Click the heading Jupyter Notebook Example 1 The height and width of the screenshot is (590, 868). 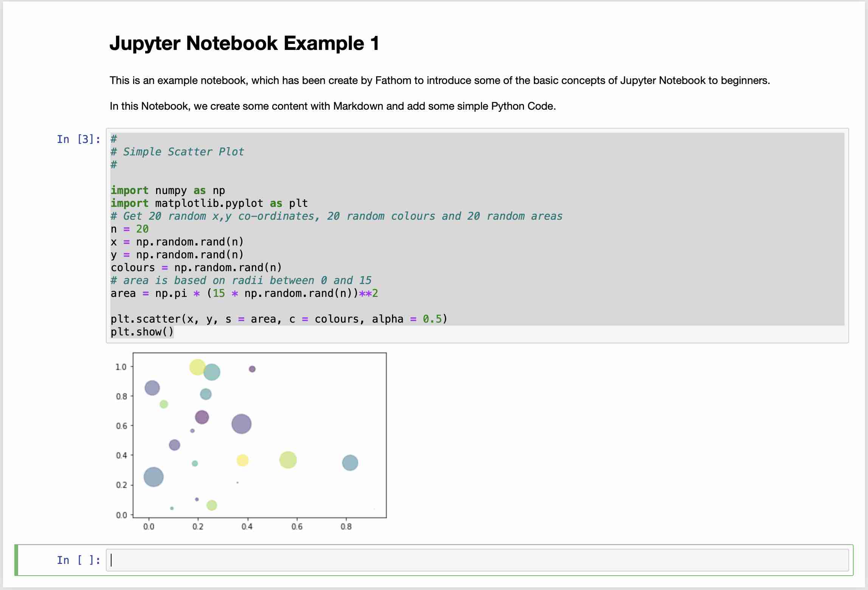click(245, 43)
